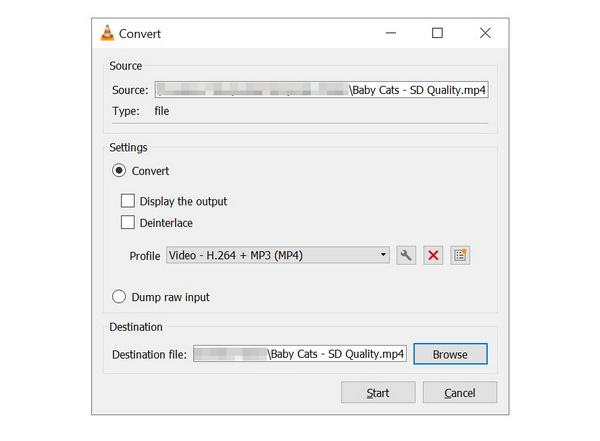Screen dimensions: 600x441
Task: Select Dump raw input option
Action: [x=119, y=297]
